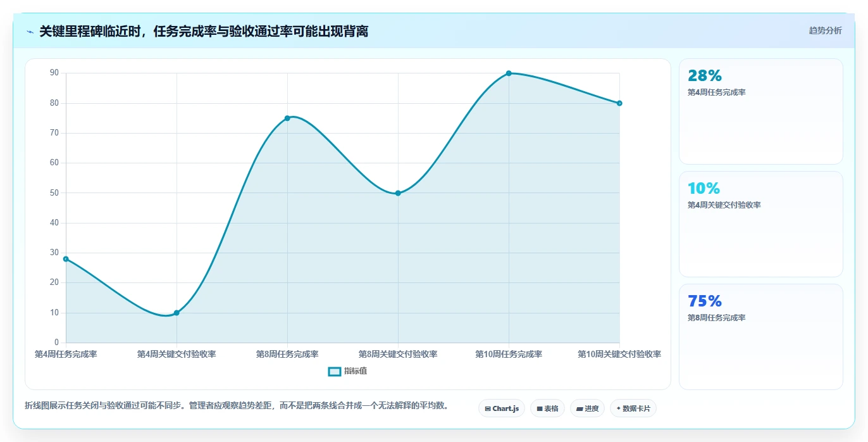Click the 28 data point on the line

[66, 259]
